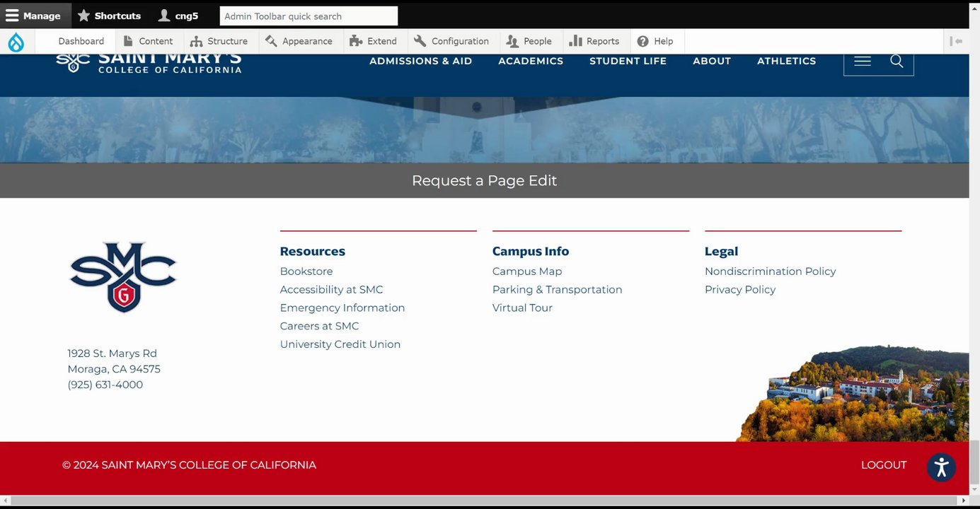
Task: Open the Reports admin menu
Action: (x=594, y=41)
